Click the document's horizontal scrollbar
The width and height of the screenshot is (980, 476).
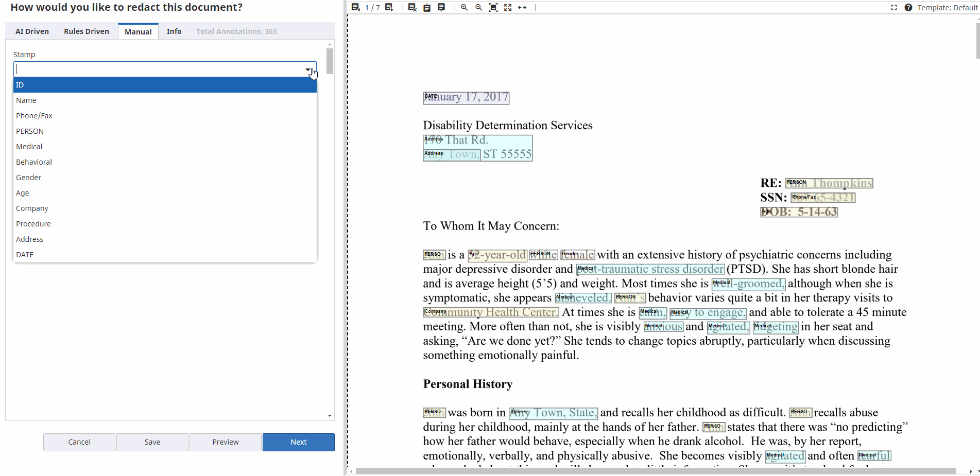tap(655, 471)
